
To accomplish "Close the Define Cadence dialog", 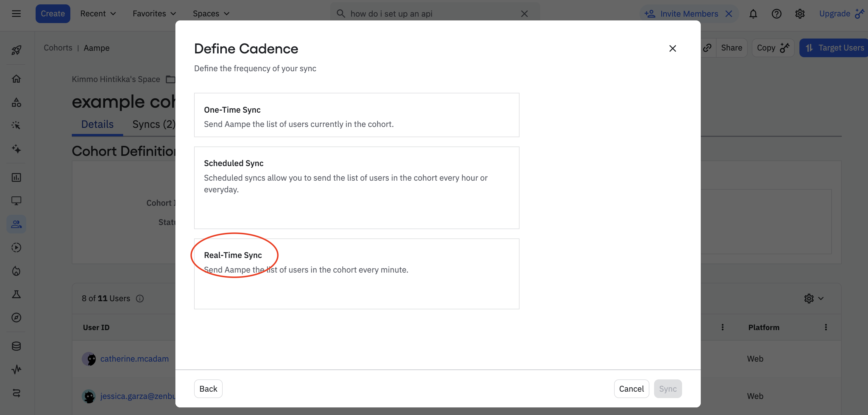I will (672, 48).
